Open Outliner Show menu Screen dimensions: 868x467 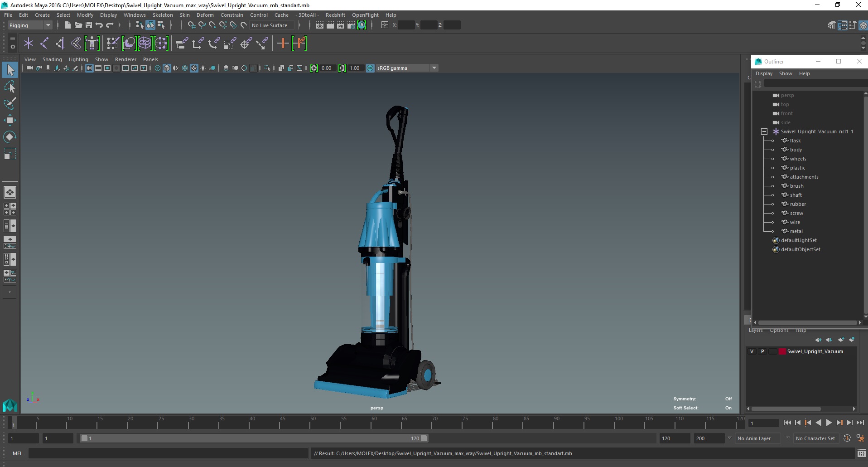click(786, 73)
